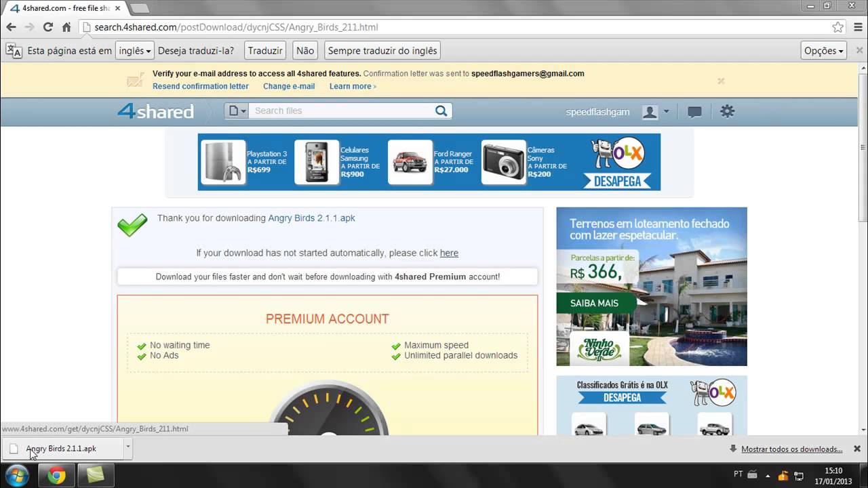Viewport: 868px width, 488px height.
Task: Open a new browser tab
Action: click(x=139, y=8)
